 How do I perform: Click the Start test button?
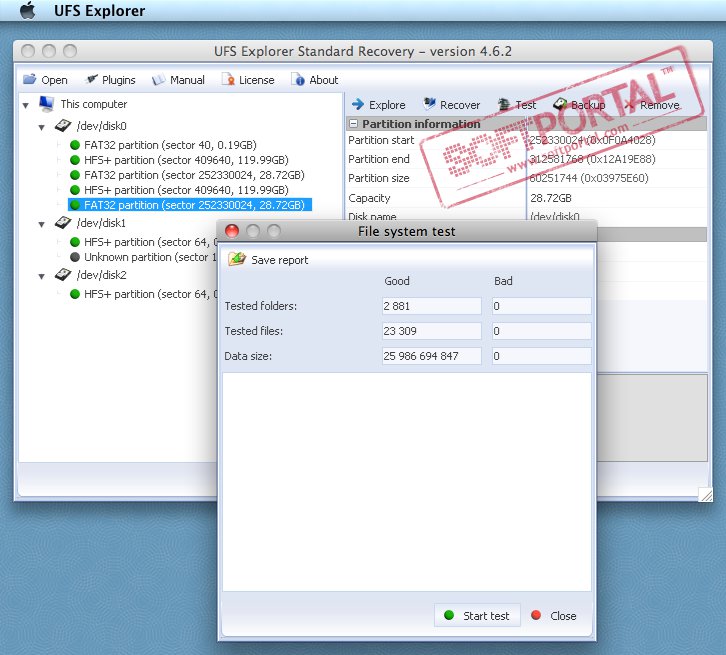click(x=477, y=615)
